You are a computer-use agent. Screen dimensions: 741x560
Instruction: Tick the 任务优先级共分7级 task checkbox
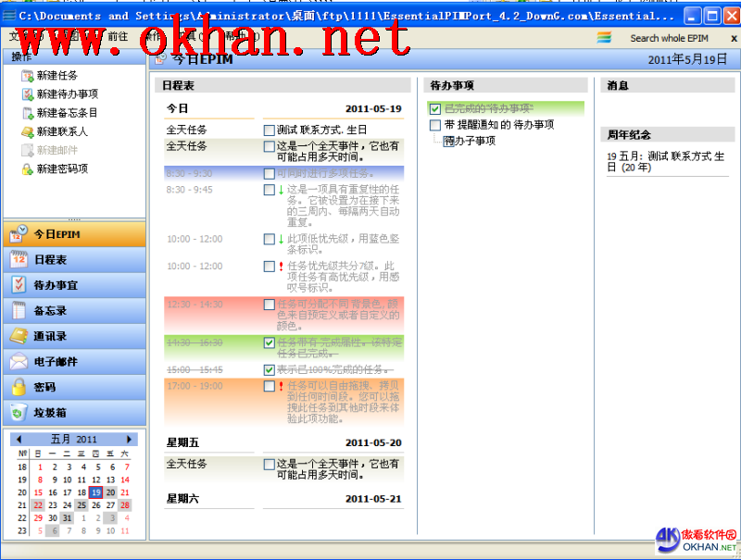pyautogui.click(x=269, y=267)
